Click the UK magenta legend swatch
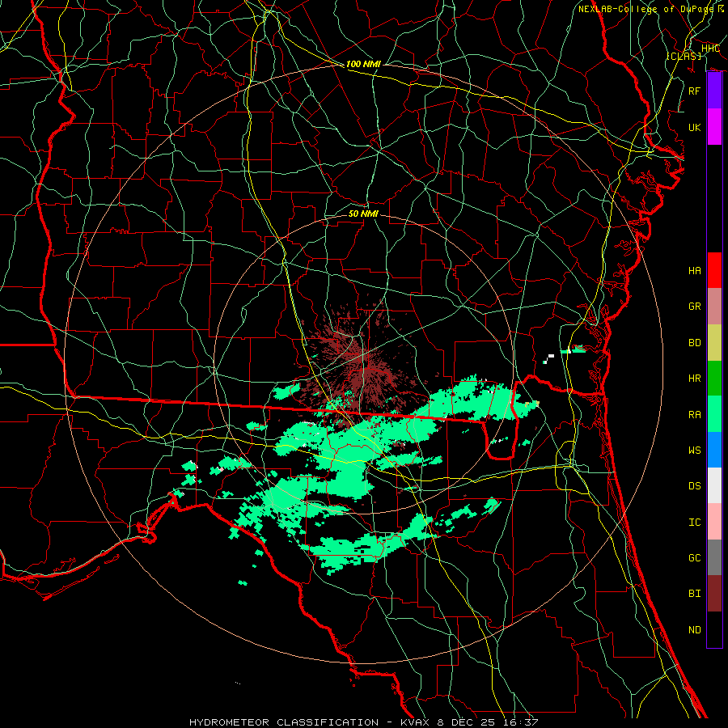 714,127
